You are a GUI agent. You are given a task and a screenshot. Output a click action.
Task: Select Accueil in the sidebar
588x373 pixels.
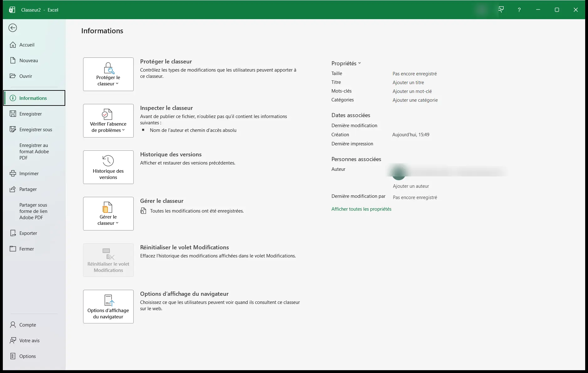point(34,45)
